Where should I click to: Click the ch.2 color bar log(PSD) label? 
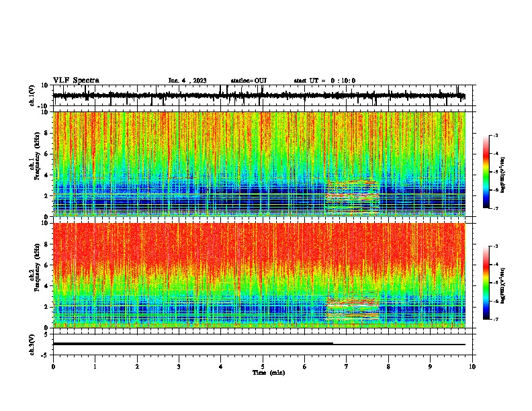[502, 285]
